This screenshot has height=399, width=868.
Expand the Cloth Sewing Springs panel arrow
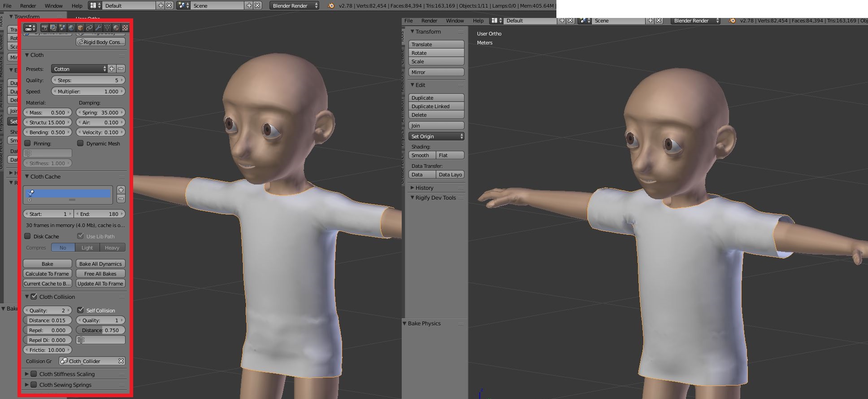(x=27, y=385)
